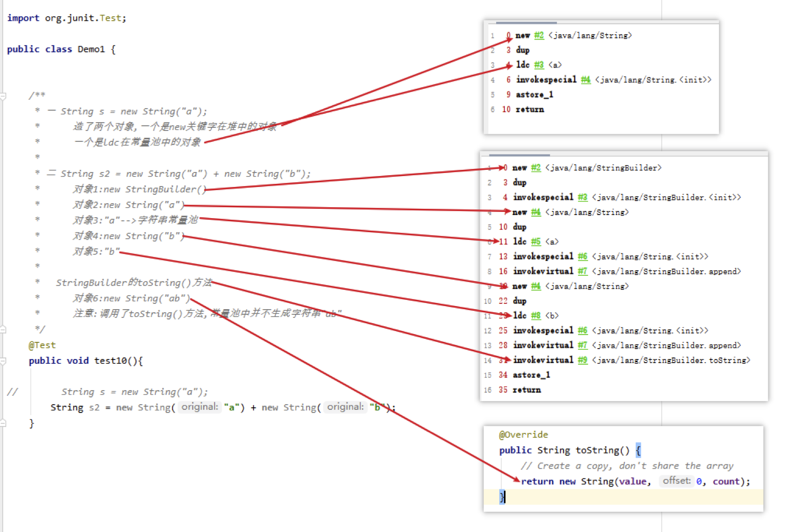This screenshot has width=800, height=532.
Task: Open #6 link on bytecode line 25 invokespecial
Action: click(582, 330)
